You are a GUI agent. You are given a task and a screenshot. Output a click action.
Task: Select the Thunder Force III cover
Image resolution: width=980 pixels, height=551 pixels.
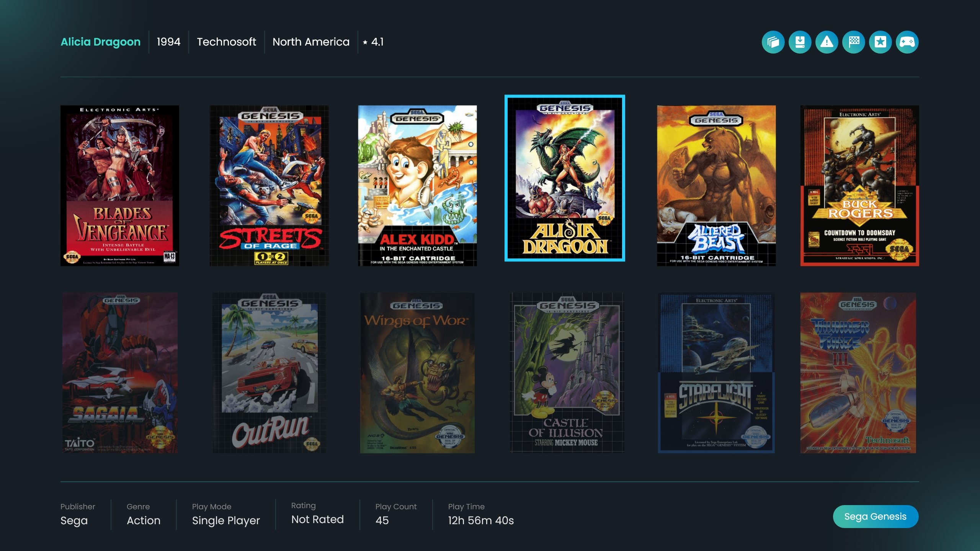[x=858, y=373]
